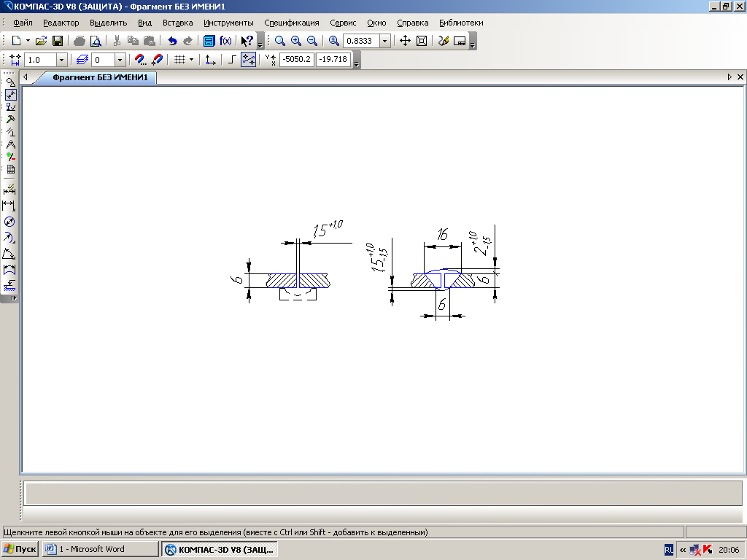This screenshot has width=747, height=560.
Task: Choose the angular dimension tool
Action: click(x=10, y=254)
